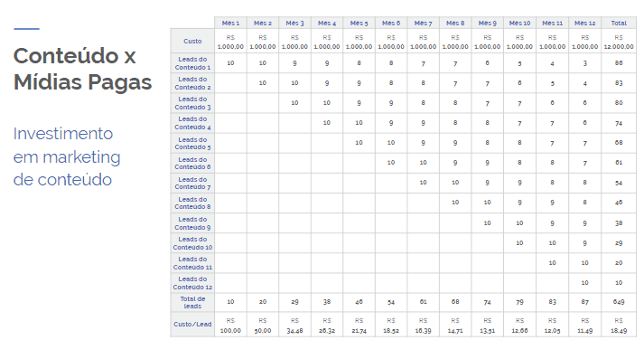Select Conteúdo 11 total value '20'
Screen dimensions: 644x359
click(619, 263)
